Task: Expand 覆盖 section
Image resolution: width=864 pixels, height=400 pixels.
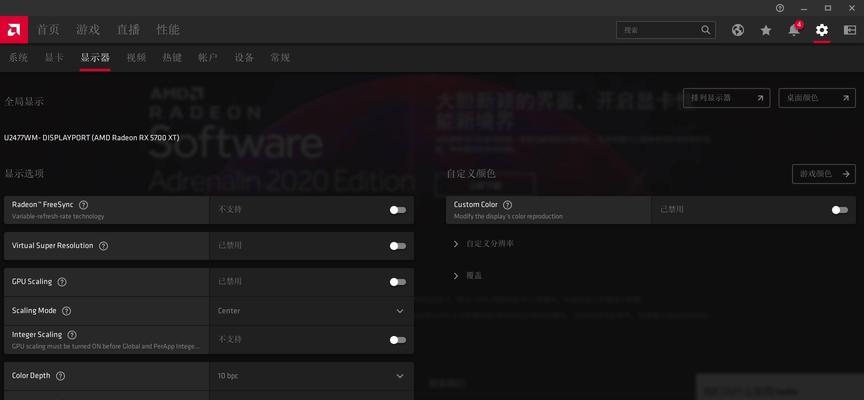Action: point(467,275)
